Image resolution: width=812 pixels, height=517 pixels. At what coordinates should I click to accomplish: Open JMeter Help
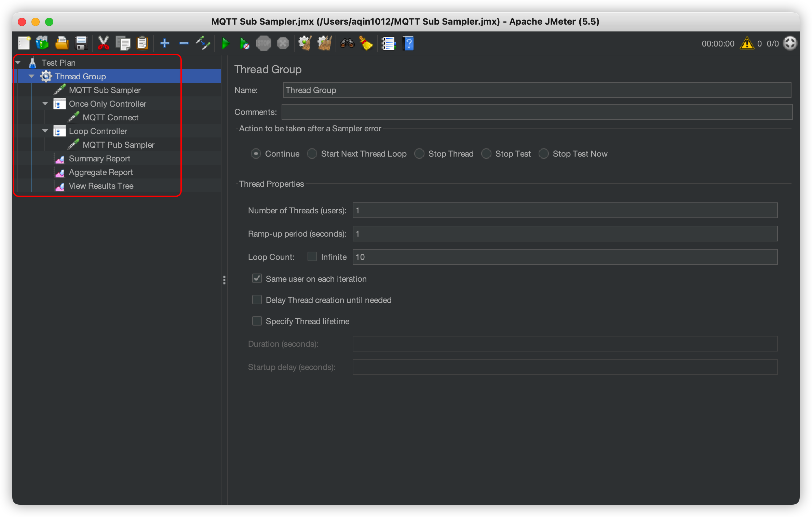pos(408,43)
